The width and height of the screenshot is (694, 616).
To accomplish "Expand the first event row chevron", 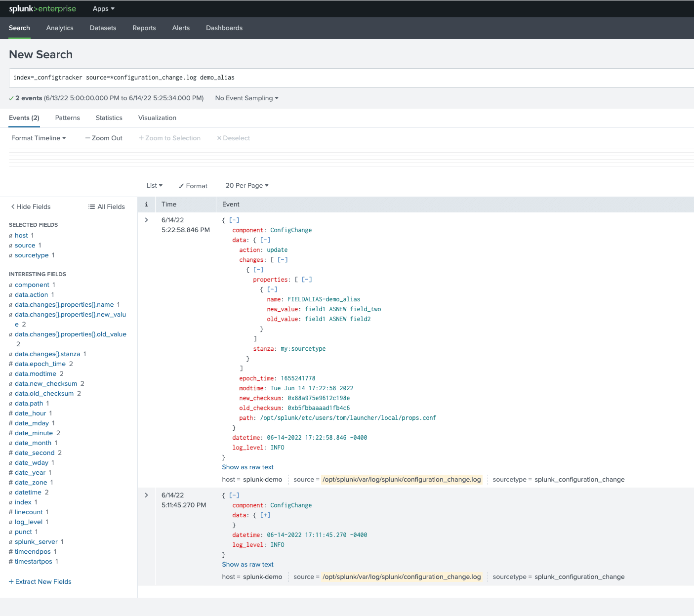I will (146, 220).
